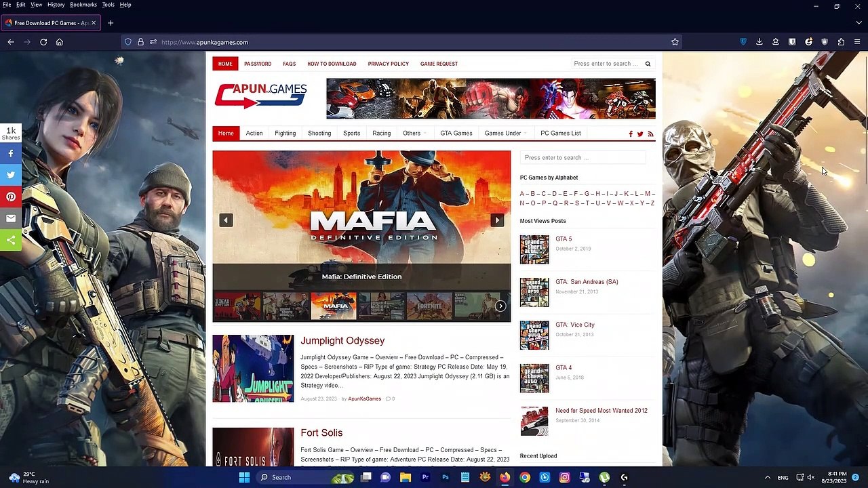Open HOW TO DOWNLOAD in the top menu
This screenshot has width=868, height=488.
pos(332,64)
